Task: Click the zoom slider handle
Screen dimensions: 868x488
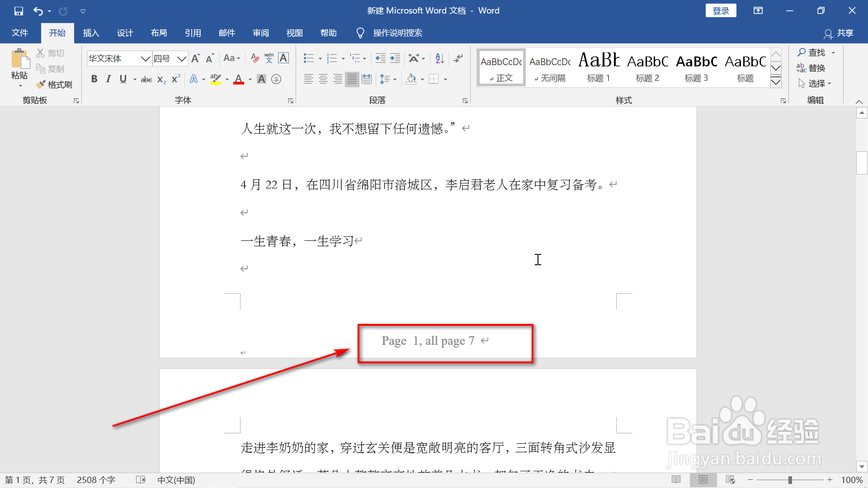Action: click(x=790, y=480)
